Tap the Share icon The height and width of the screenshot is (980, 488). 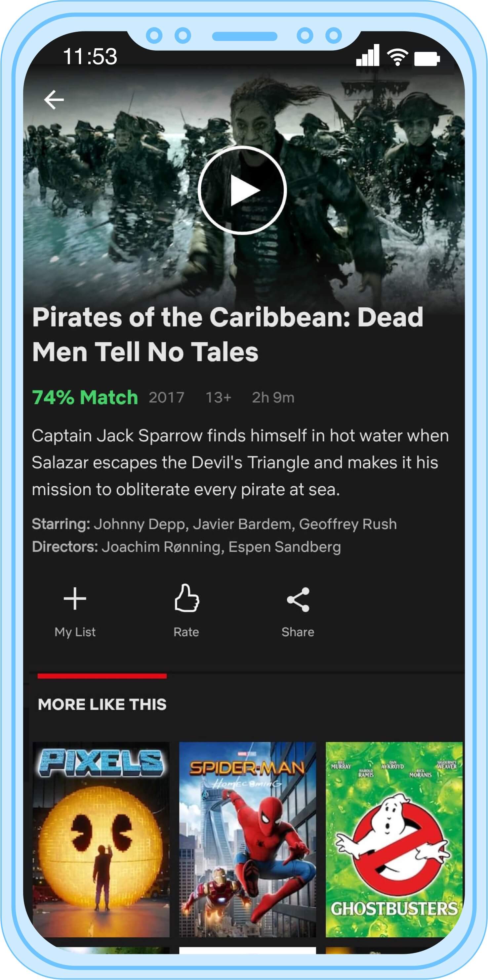298,600
